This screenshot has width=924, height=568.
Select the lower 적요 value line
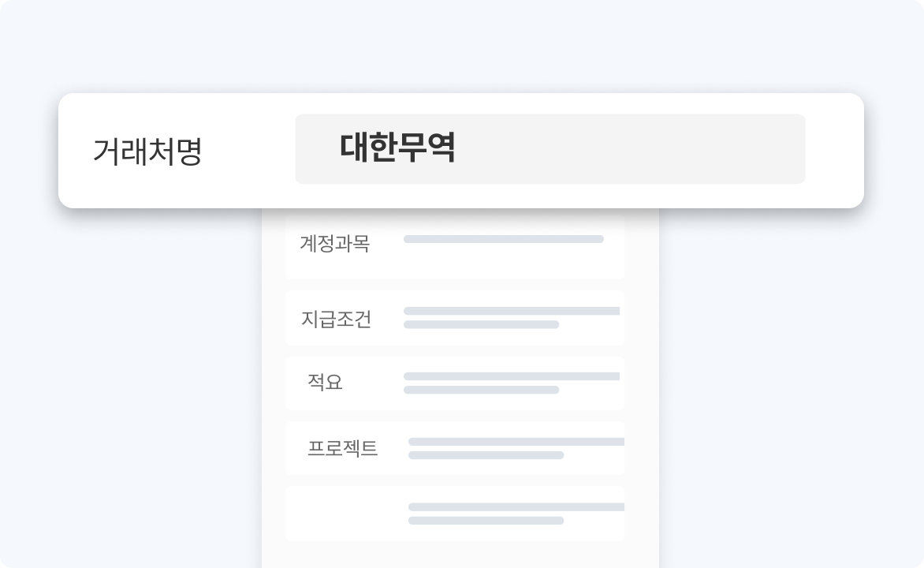tap(481, 390)
